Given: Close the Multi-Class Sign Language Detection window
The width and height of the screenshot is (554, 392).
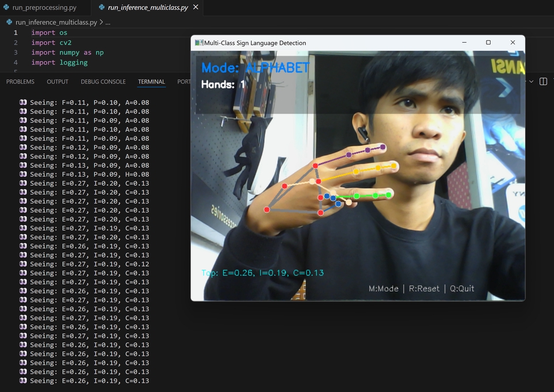Looking at the screenshot, I should coord(512,42).
